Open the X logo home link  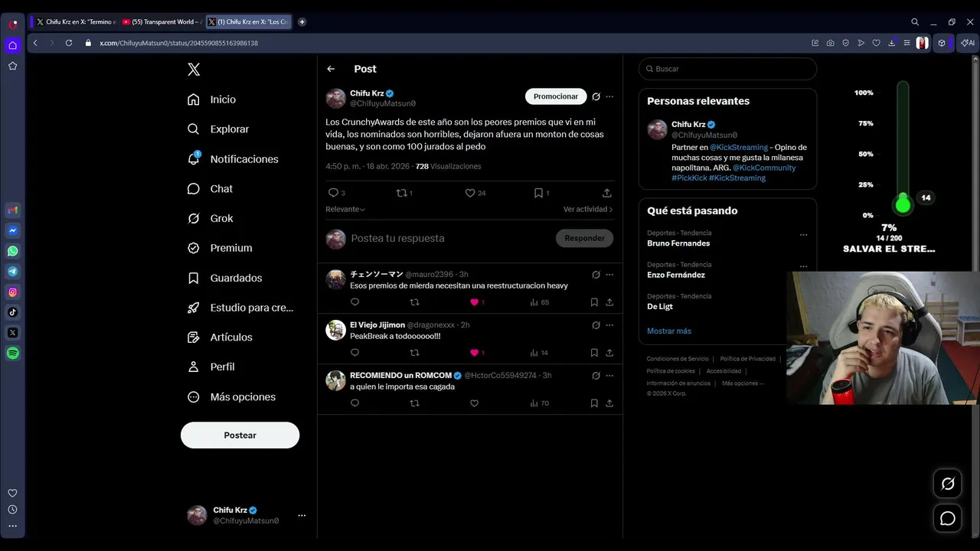tap(194, 70)
